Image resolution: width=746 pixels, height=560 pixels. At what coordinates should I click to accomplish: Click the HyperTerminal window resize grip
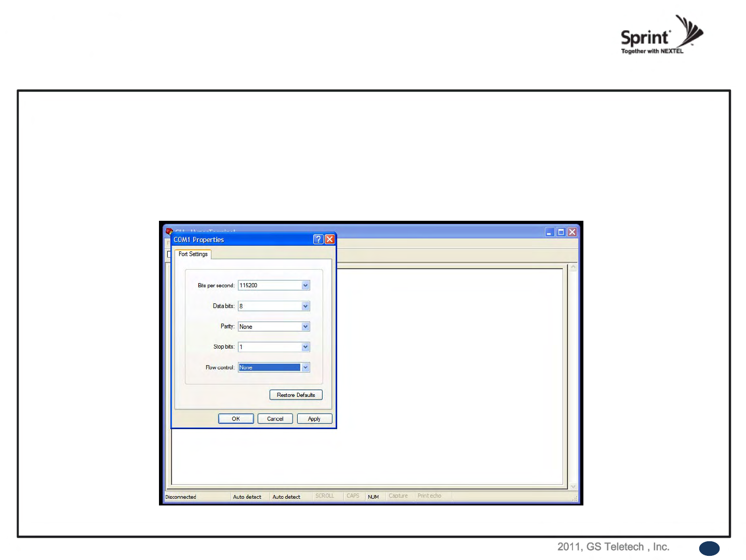click(x=575, y=498)
